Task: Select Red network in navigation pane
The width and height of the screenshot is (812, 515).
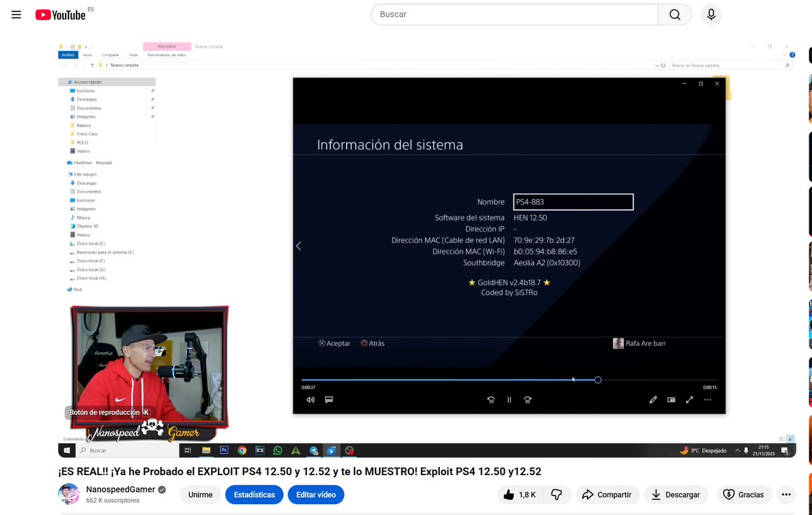Action: click(77, 289)
